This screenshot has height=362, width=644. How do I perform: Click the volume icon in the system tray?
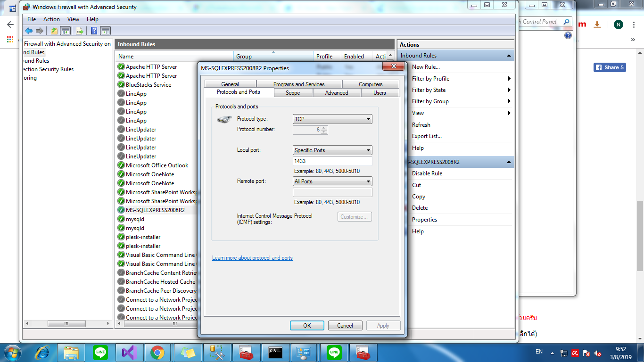tap(598, 353)
